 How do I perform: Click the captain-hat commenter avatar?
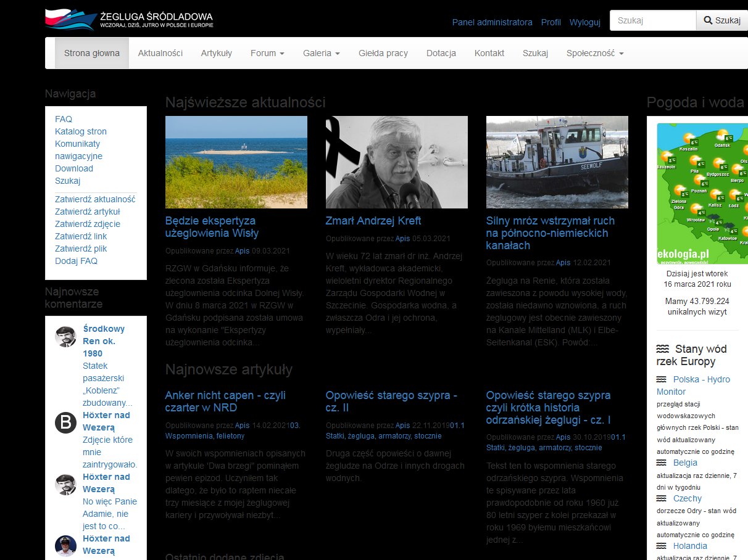tap(65, 546)
